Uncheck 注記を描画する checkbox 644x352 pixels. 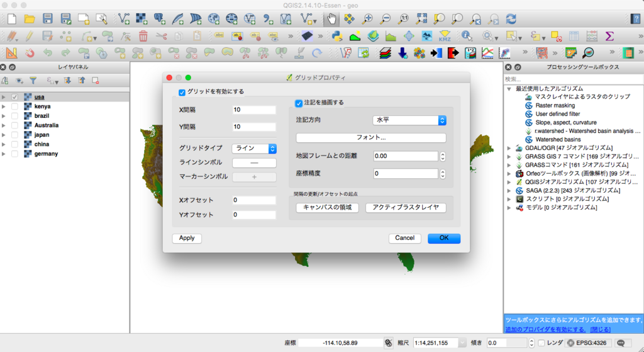coord(299,103)
